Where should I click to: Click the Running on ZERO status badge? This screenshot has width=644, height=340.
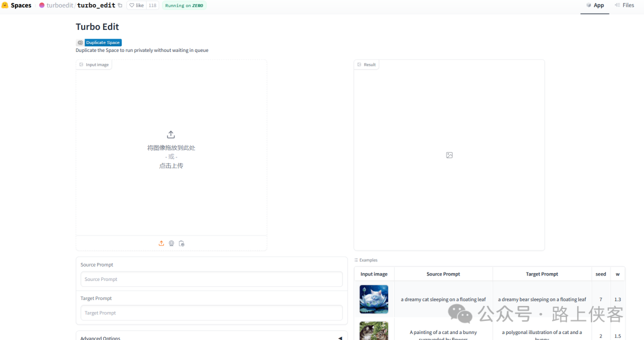pos(184,5)
